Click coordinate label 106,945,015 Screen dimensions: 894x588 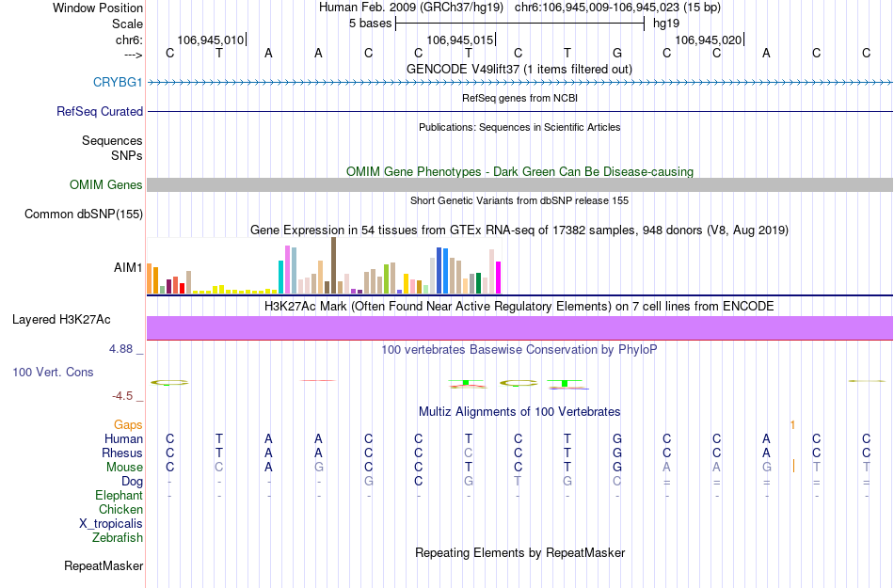[459, 40]
